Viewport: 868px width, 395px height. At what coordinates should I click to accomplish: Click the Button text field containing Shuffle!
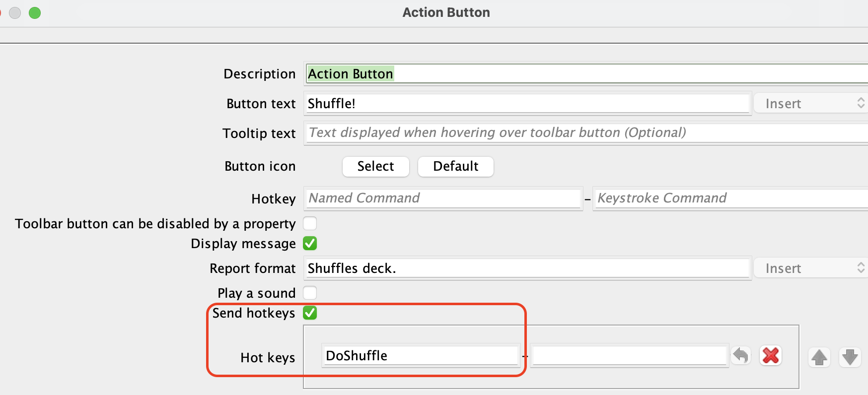(x=527, y=103)
